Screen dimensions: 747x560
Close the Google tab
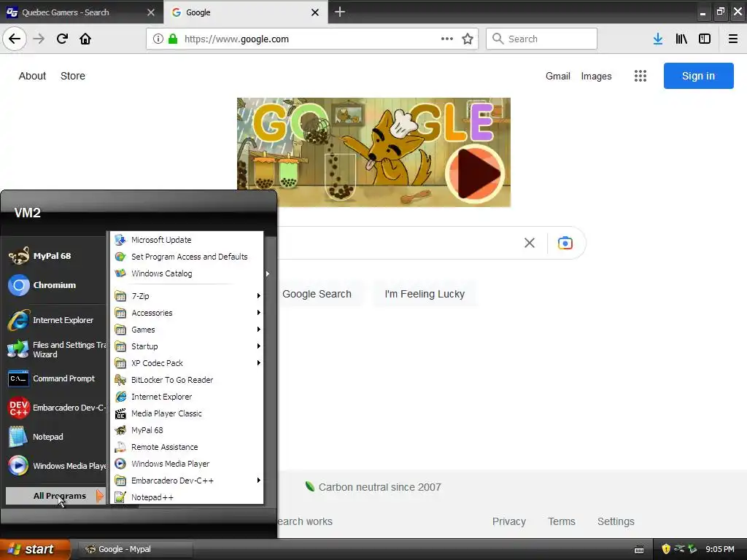coord(315,12)
